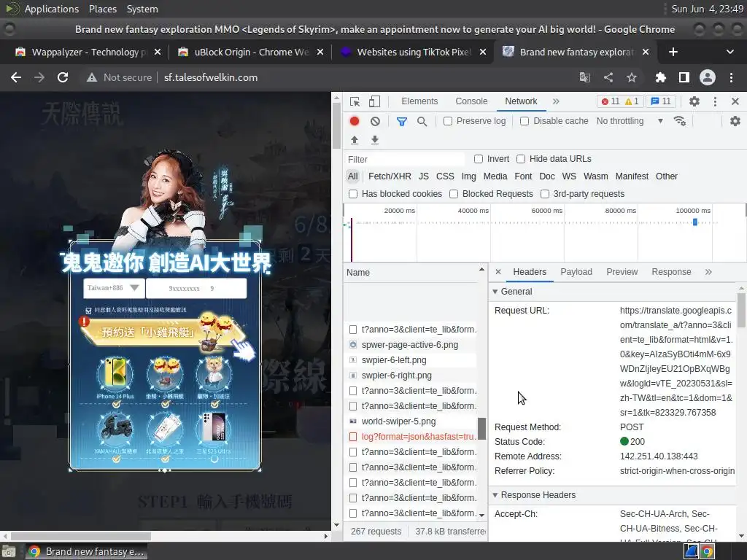The height and width of the screenshot is (560, 747).
Task: Toggle the device toolbar icon
Action: pyautogui.click(x=374, y=101)
